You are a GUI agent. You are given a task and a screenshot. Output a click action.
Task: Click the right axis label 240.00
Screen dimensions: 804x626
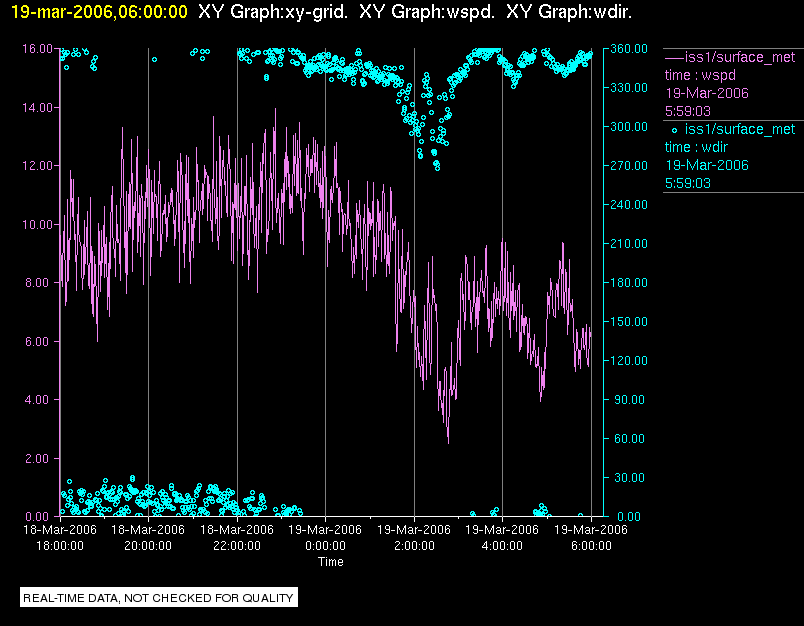(629, 205)
